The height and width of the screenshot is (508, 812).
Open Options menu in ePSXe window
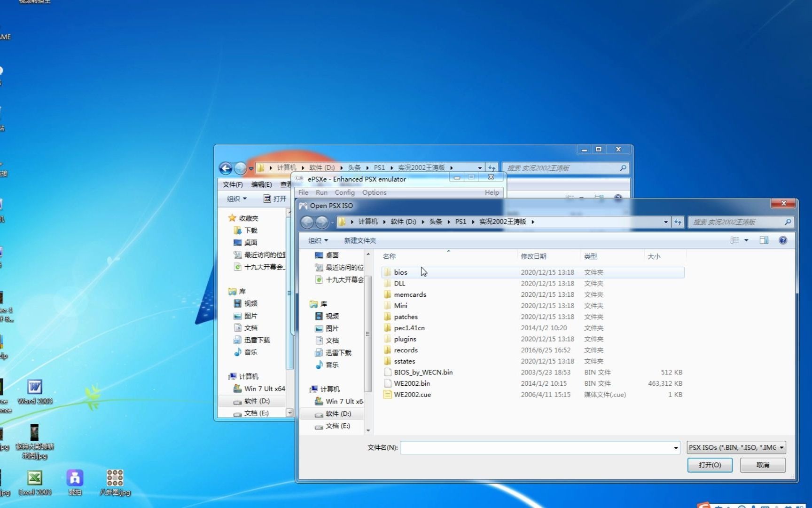point(375,192)
